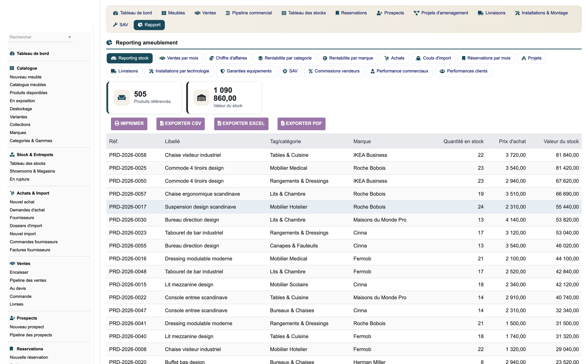This screenshot has height=364, width=588.
Task: Open the Meubles menu item
Action: [x=173, y=13]
